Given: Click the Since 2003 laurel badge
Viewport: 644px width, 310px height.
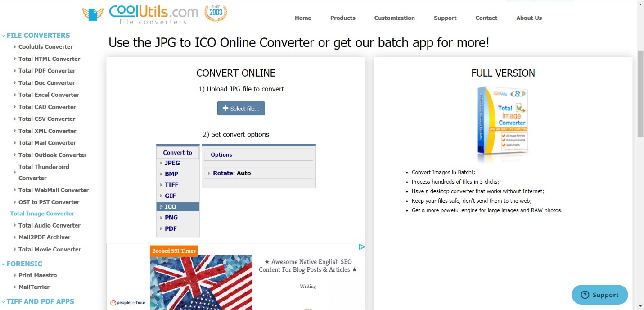Looking at the screenshot, I should pos(216,14).
